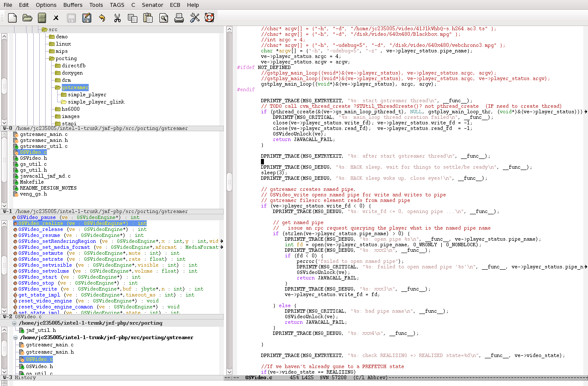Click method bullet beside reset_video_engine_common
The width and height of the screenshot is (588, 386).
click(x=15, y=307)
